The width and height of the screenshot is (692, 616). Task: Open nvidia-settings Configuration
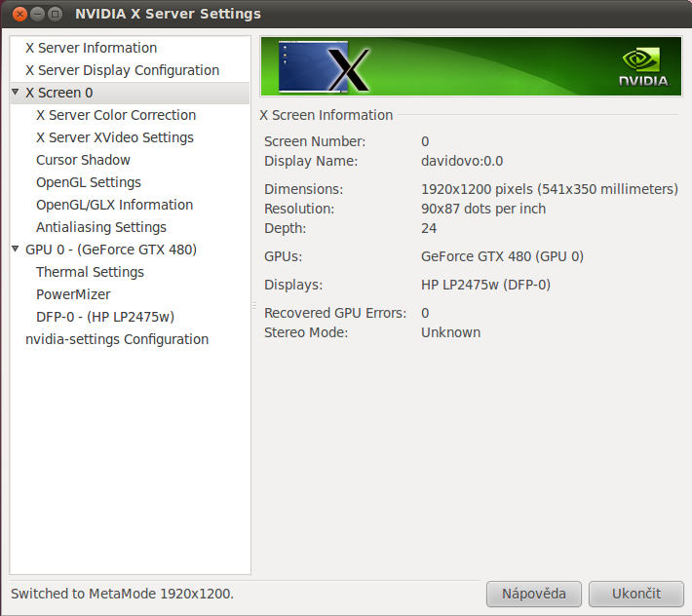pos(117,340)
